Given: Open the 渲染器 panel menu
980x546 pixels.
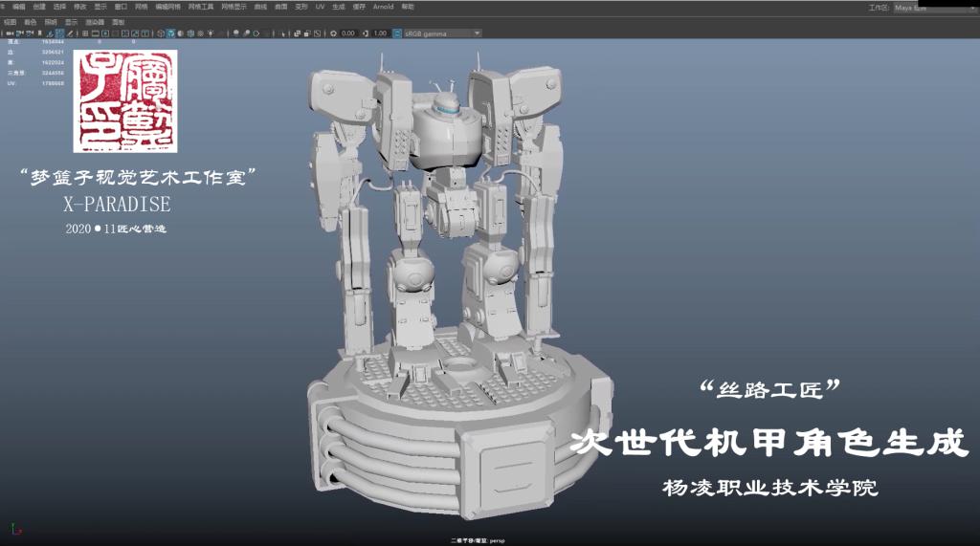Looking at the screenshot, I should click(x=96, y=21).
